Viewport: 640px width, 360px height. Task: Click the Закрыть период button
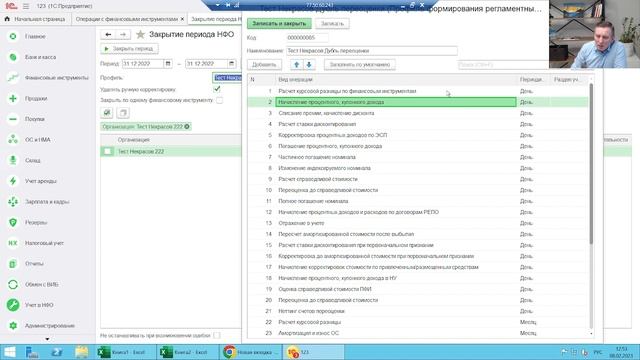click(129, 49)
